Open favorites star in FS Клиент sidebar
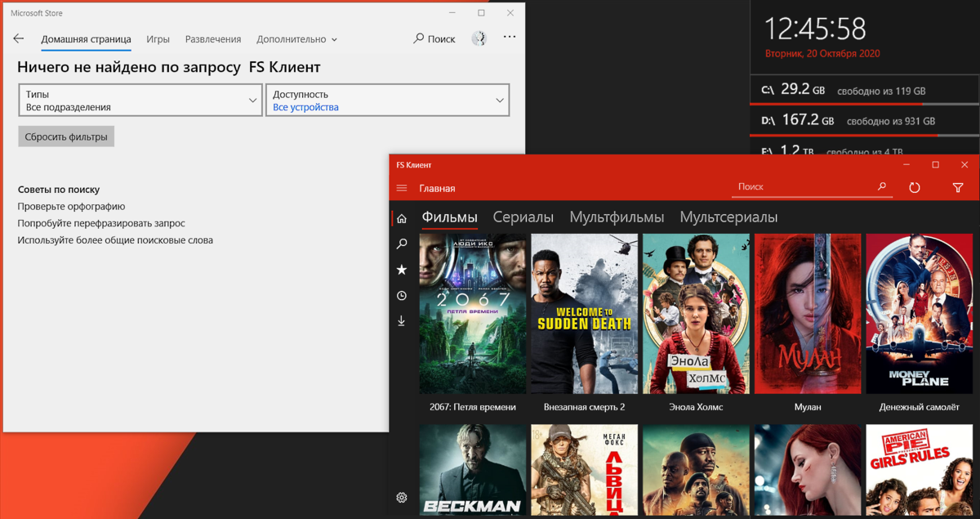This screenshot has height=519, width=980. [402, 270]
